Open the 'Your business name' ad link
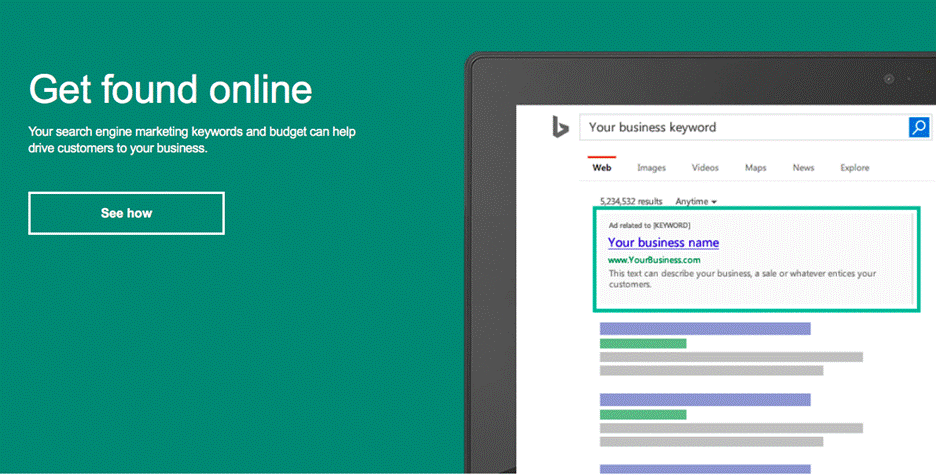Viewport: 936px width, 476px height. (x=663, y=243)
